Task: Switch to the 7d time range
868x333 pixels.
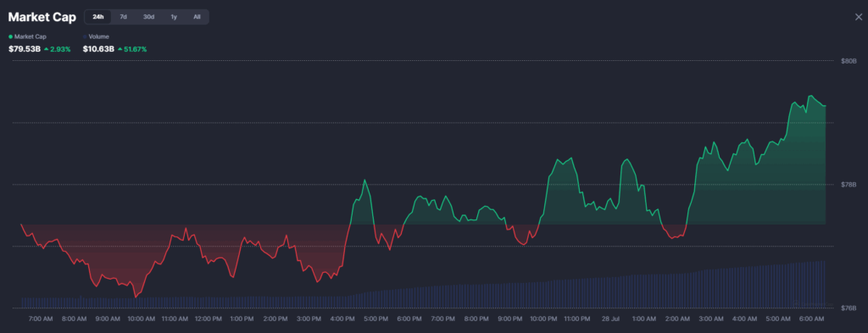Action: 124,17
